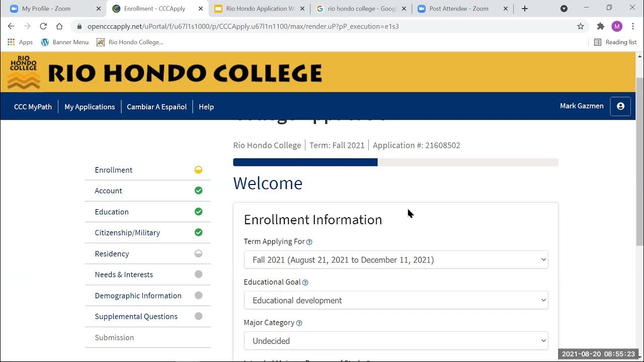Click the Residency partial status icon
The width and height of the screenshot is (644, 362).
[x=198, y=253]
